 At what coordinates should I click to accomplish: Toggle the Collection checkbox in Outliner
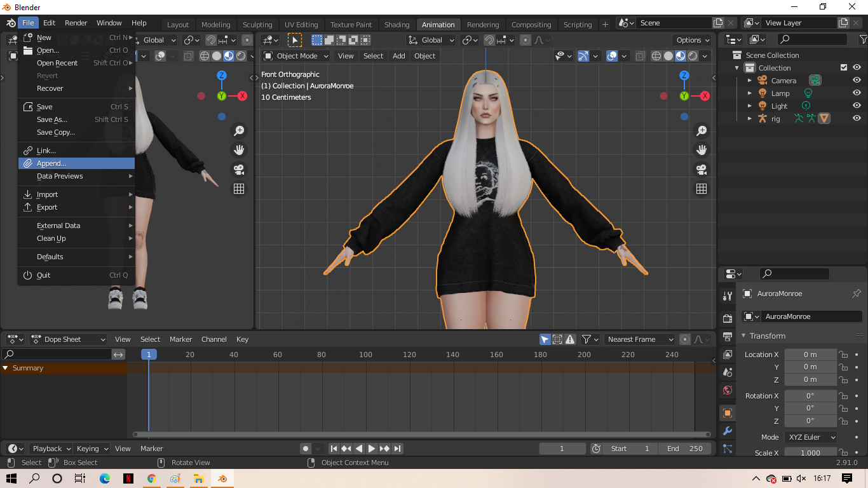tap(844, 67)
